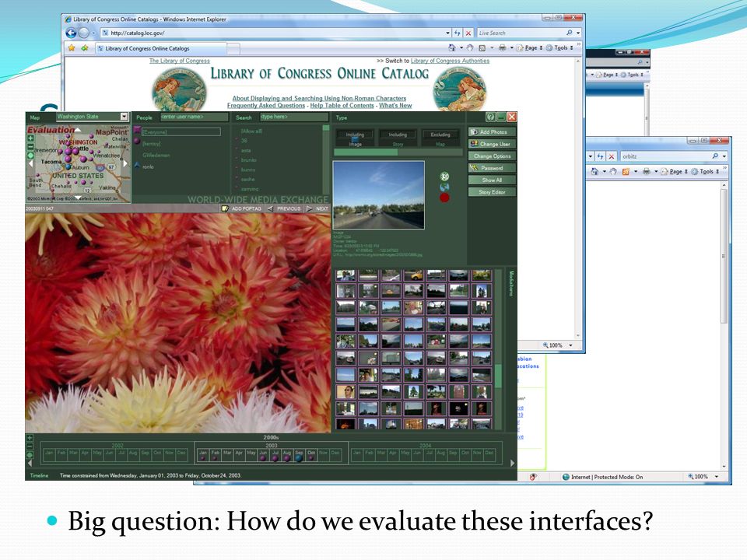This screenshot has height=560, width=747.
Task: Click the green type filter progress bar
Action: pyautogui.click(x=366, y=152)
